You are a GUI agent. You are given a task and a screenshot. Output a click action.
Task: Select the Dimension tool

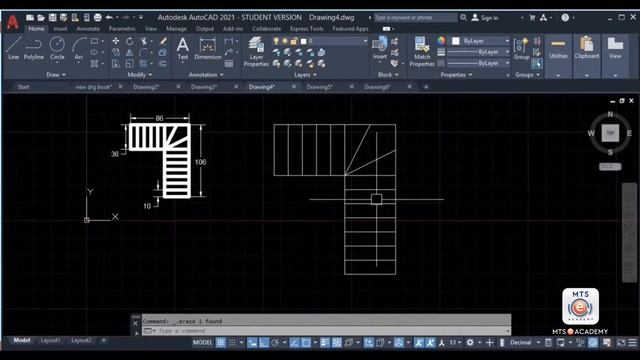click(x=207, y=48)
